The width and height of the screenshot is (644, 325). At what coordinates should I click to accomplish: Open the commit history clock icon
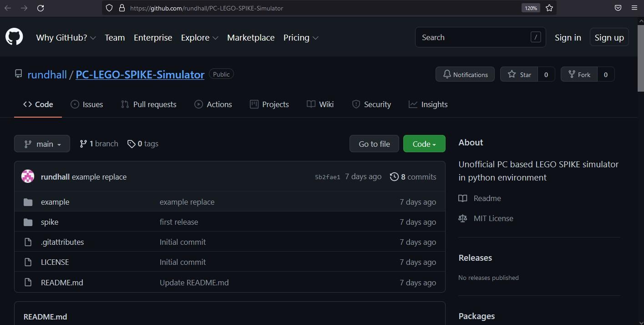(394, 176)
